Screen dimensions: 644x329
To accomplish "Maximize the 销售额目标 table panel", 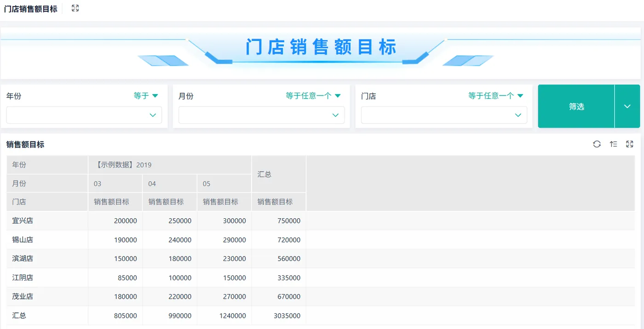I will tap(630, 144).
